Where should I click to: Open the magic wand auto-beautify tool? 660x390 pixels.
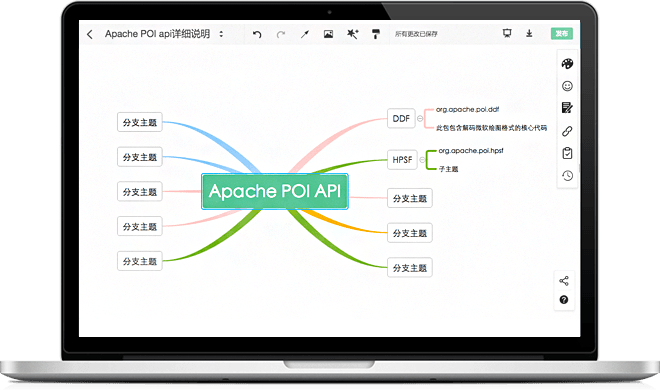(352, 34)
